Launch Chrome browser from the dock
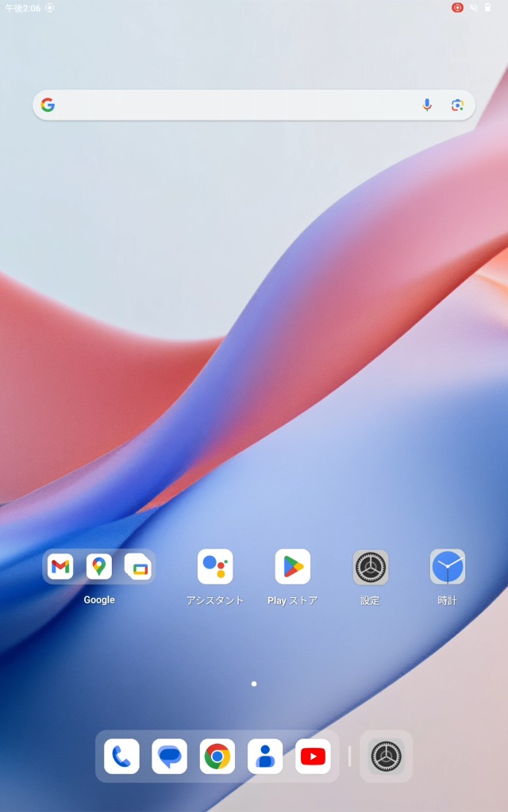This screenshot has width=508, height=812. [x=217, y=756]
